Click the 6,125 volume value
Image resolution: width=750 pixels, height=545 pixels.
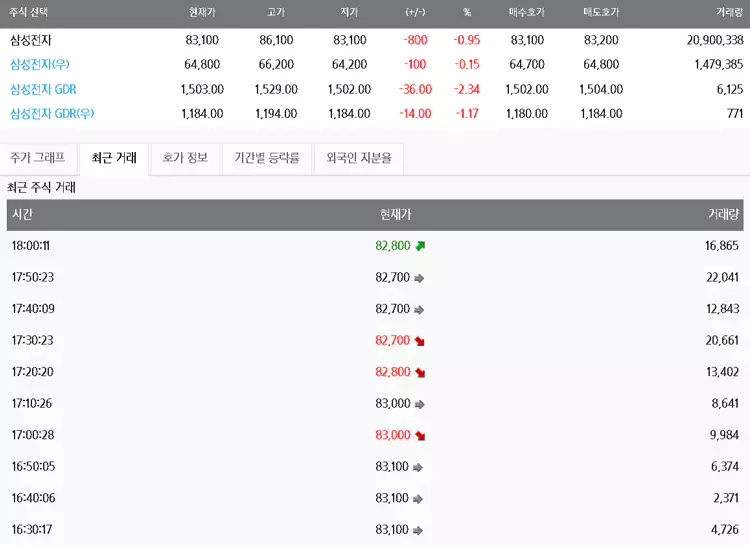point(730,89)
